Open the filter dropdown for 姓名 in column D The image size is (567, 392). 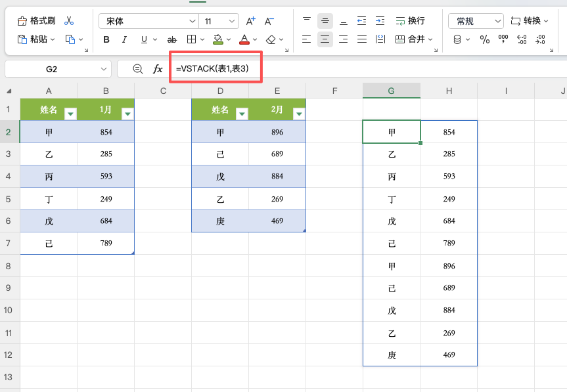click(x=242, y=114)
